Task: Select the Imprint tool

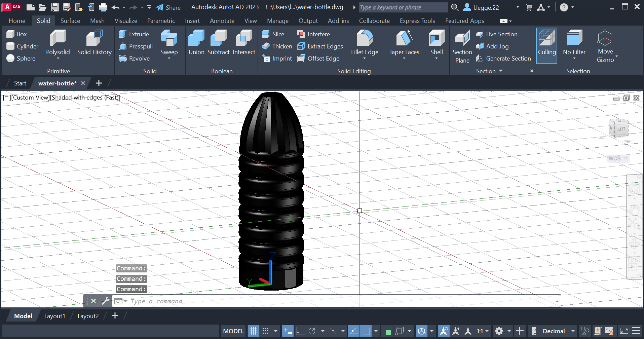Action: [x=277, y=58]
